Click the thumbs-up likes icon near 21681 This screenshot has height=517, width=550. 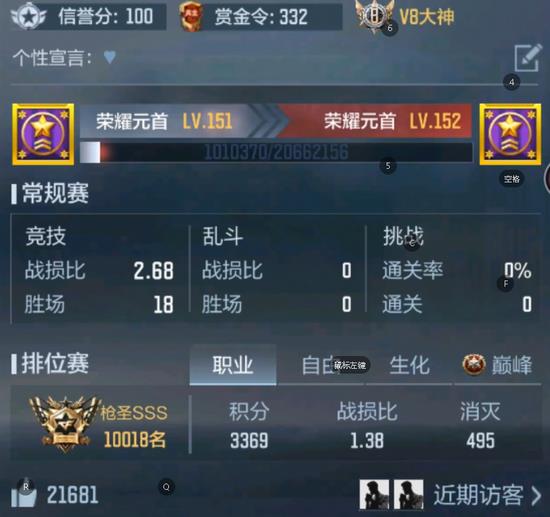(24, 493)
